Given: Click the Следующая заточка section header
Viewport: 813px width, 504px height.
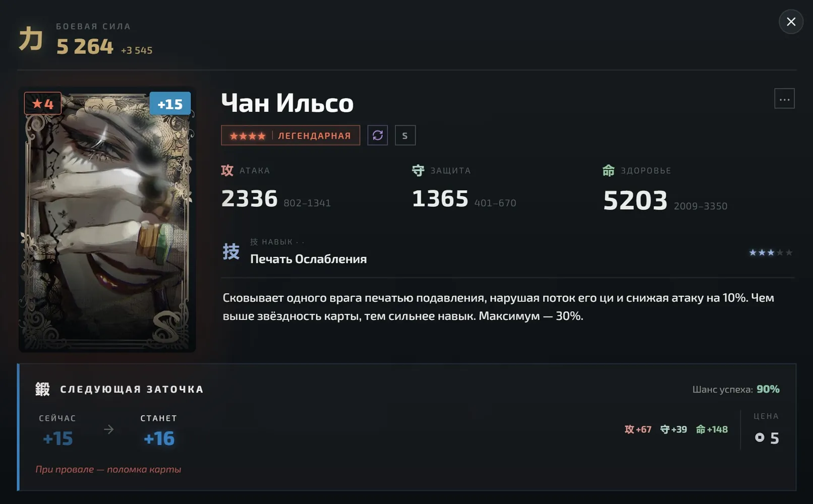Looking at the screenshot, I should click(x=132, y=389).
